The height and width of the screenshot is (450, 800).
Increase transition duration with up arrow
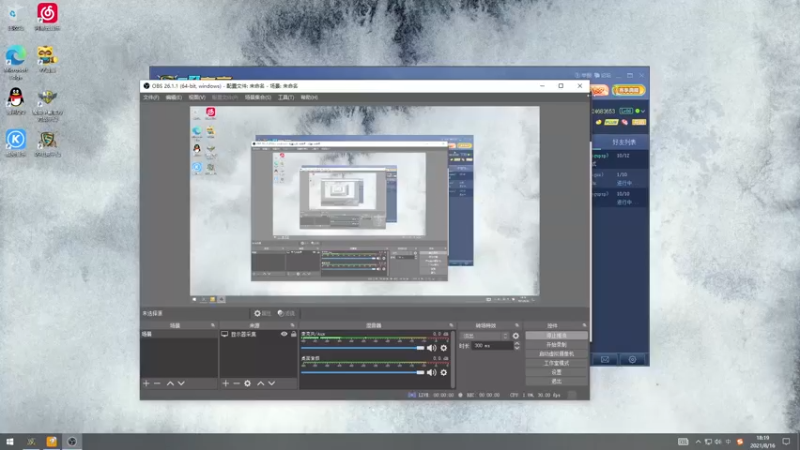pyautogui.click(x=517, y=343)
